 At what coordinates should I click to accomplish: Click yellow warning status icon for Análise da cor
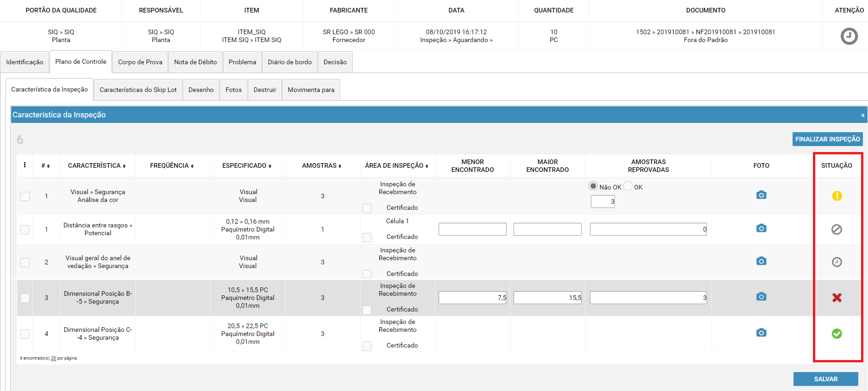tap(837, 196)
